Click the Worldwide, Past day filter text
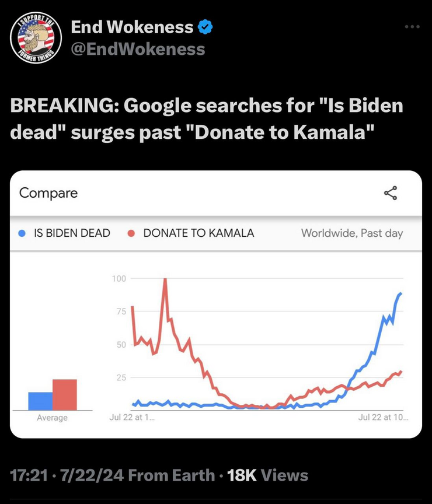 [x=352, y=233]
